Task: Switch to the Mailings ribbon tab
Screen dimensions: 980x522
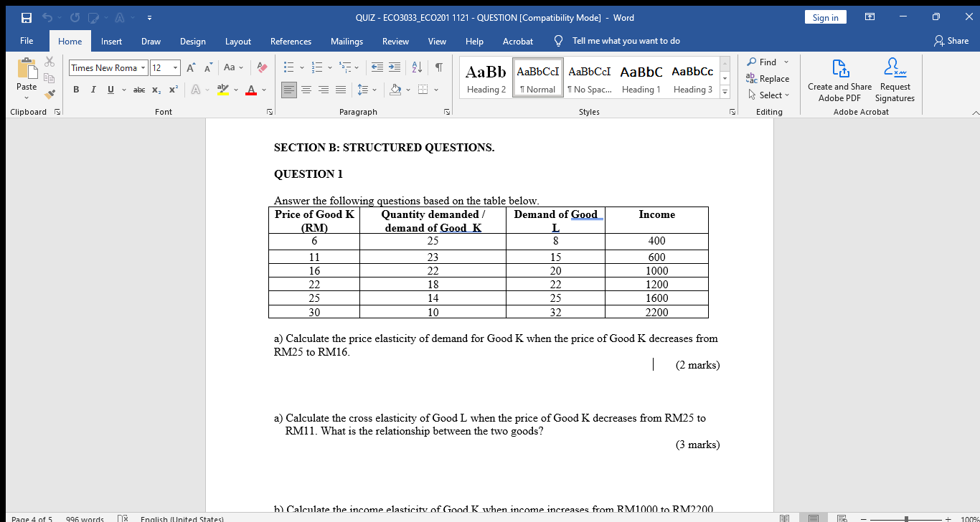Action: (347, 41)
